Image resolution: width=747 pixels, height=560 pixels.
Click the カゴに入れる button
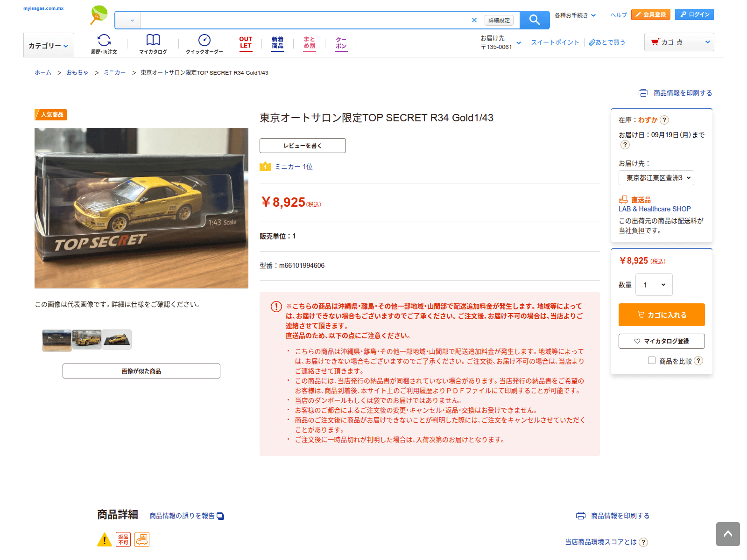click(662, 315)
